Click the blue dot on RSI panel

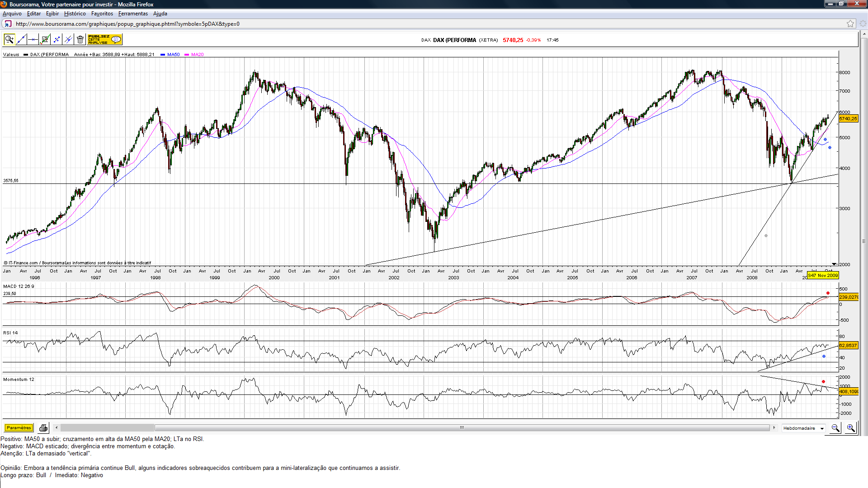click(x=824, y=357)
